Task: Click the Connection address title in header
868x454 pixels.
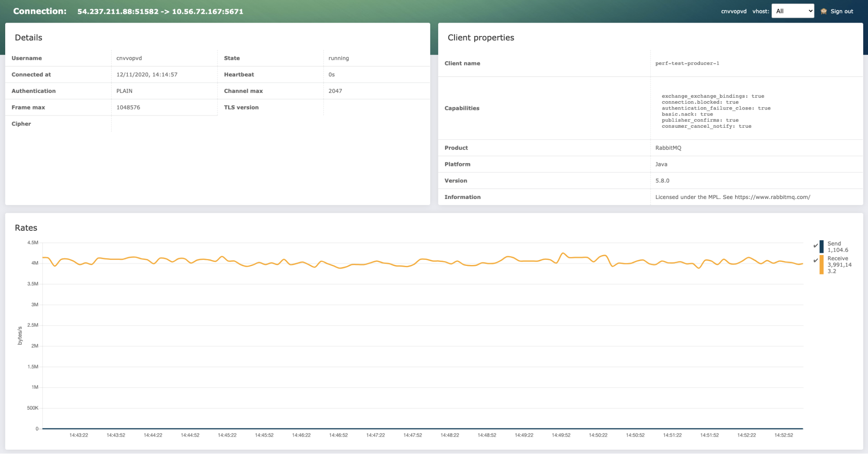Action: point(160,12)
